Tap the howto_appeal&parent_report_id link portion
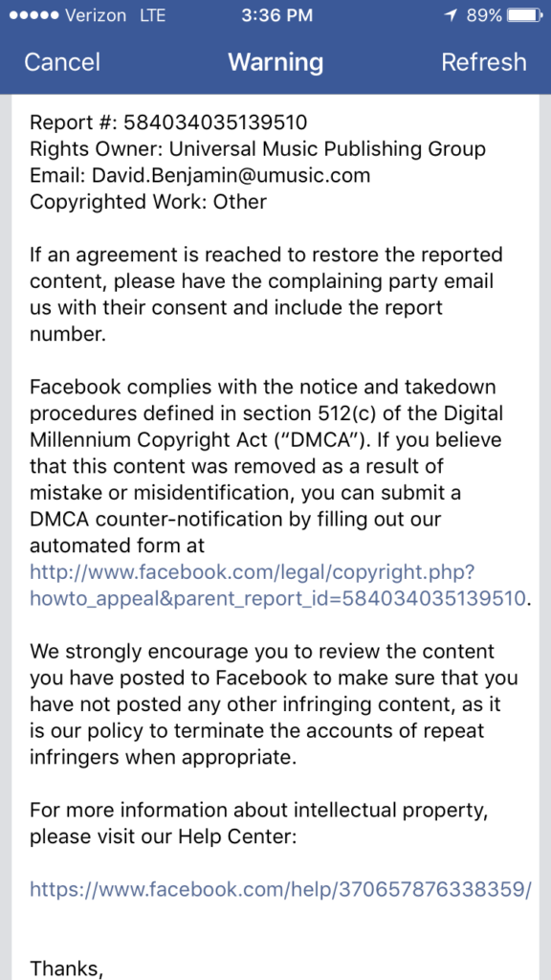This screenshot has width=551, height=980. tap(278, 598)
